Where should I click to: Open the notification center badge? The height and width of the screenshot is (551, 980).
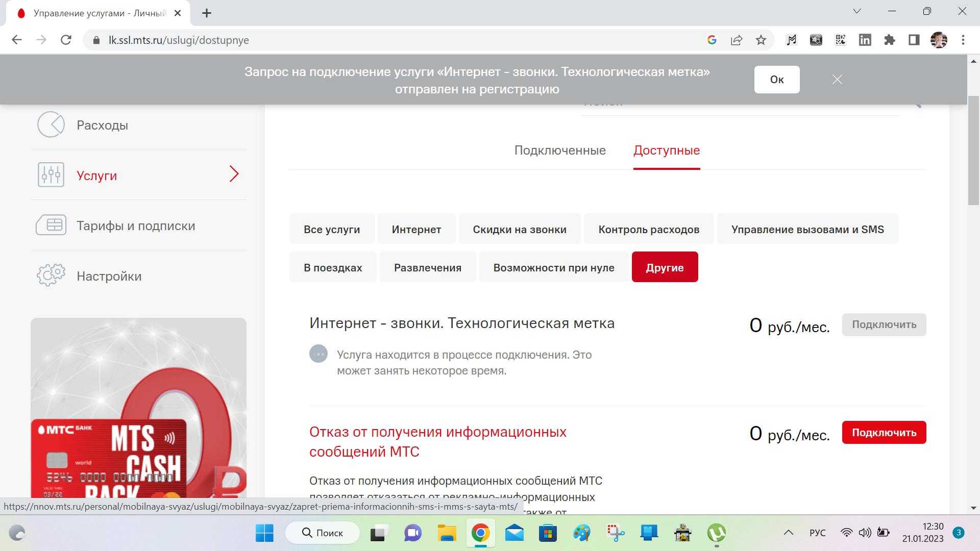[958, 533]
